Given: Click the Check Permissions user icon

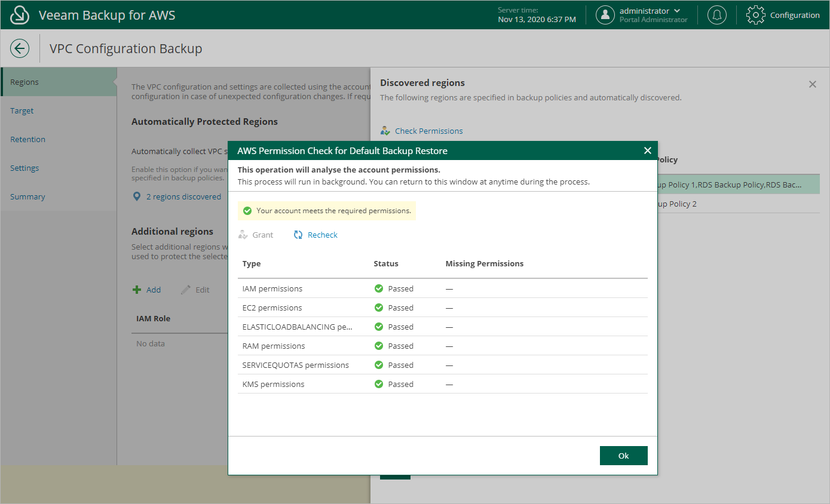Looking at the screenshot, I should pyautogui.click(x=385, y=131).
